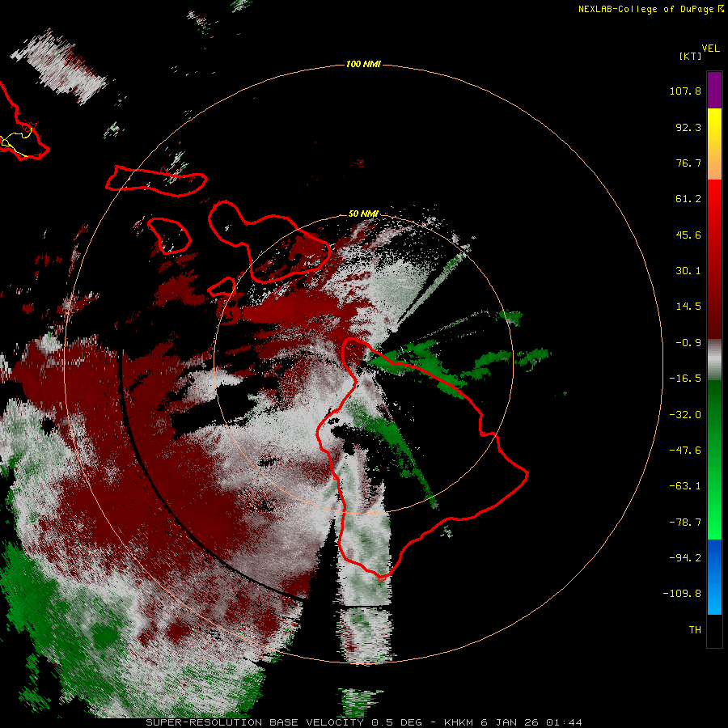Click the -109.8 velocity scale value
Viewport: 728px width, 728px height.
(x=682, y=594)
